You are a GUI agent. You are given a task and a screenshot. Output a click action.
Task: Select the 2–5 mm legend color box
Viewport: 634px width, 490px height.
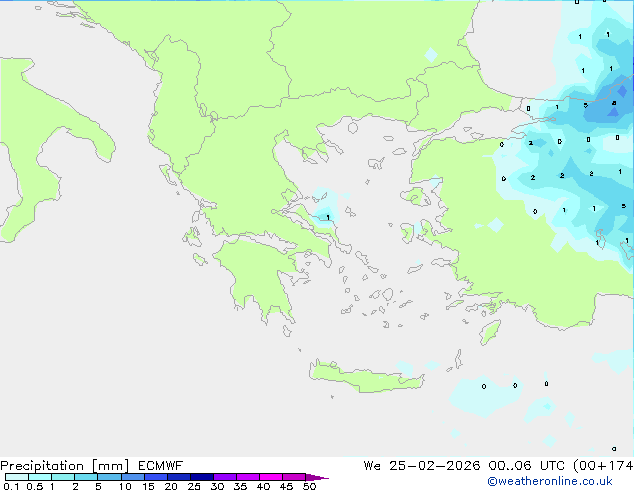(86, 477)
